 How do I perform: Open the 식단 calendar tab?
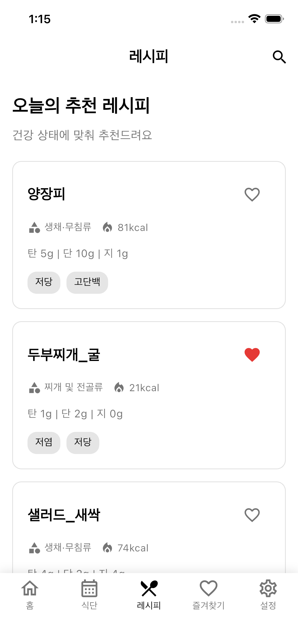point(89,595)
